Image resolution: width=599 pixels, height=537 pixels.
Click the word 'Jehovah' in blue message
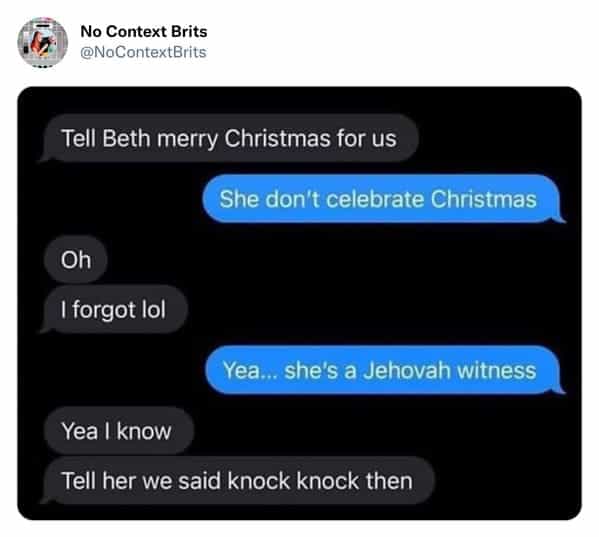point(406,370)
